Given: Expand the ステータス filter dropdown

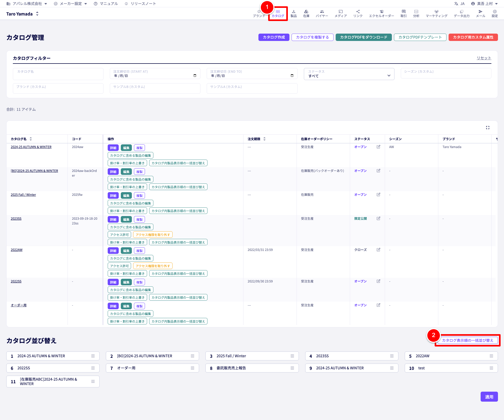Looking at the screenshot, I should (x=349, y=74).
